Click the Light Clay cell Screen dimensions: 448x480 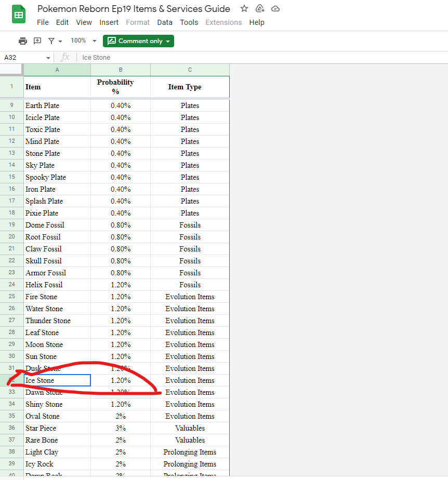point(57,452)
